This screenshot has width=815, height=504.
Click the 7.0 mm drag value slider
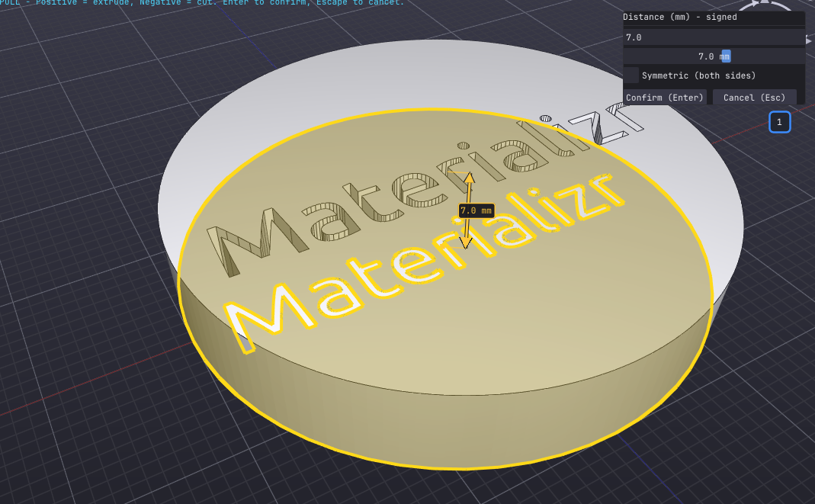pyautogui.click(x=714, y=56)
